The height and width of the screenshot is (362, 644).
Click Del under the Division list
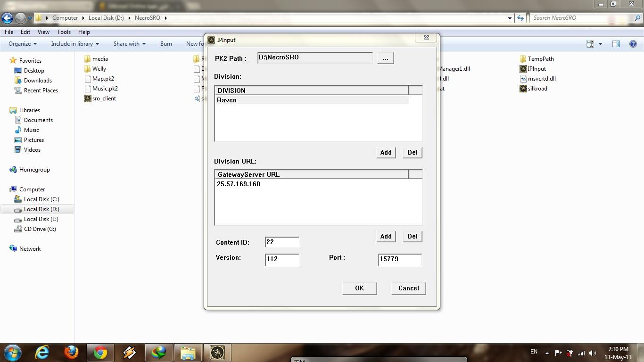[x=412, y=152]
